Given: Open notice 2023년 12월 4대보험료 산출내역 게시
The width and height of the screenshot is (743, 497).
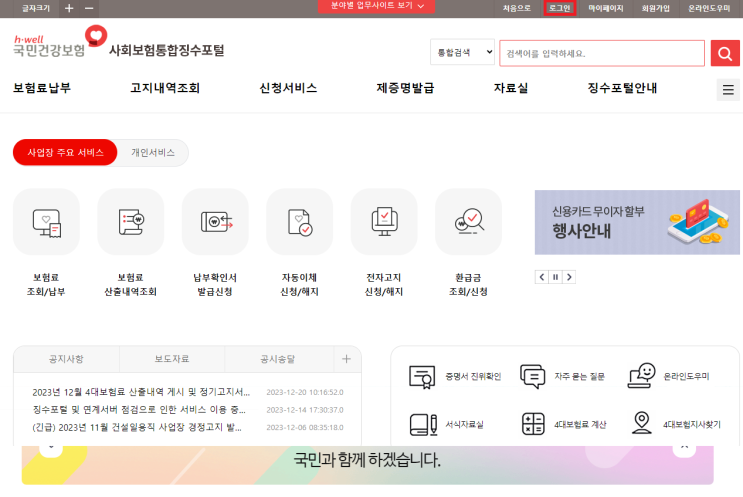Looking at the screenshot, I should (141, 392).
